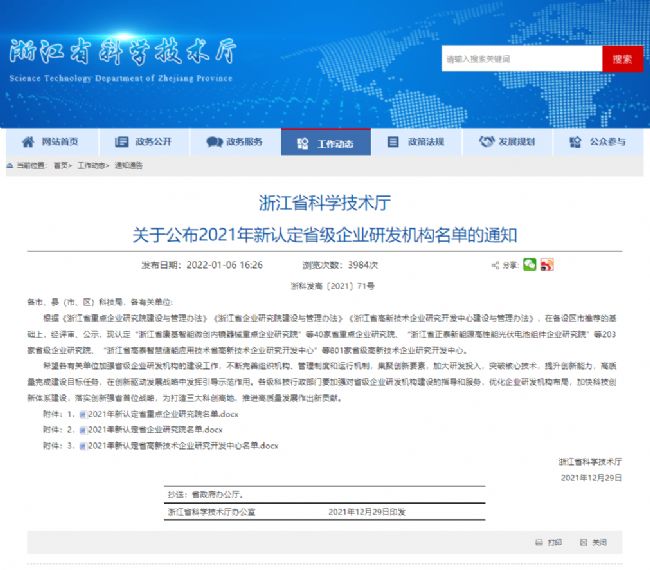This screenshot has height=570, width=650.
Task: Select the 工作动态 navigation tab
Action: [x=326, y=142]
